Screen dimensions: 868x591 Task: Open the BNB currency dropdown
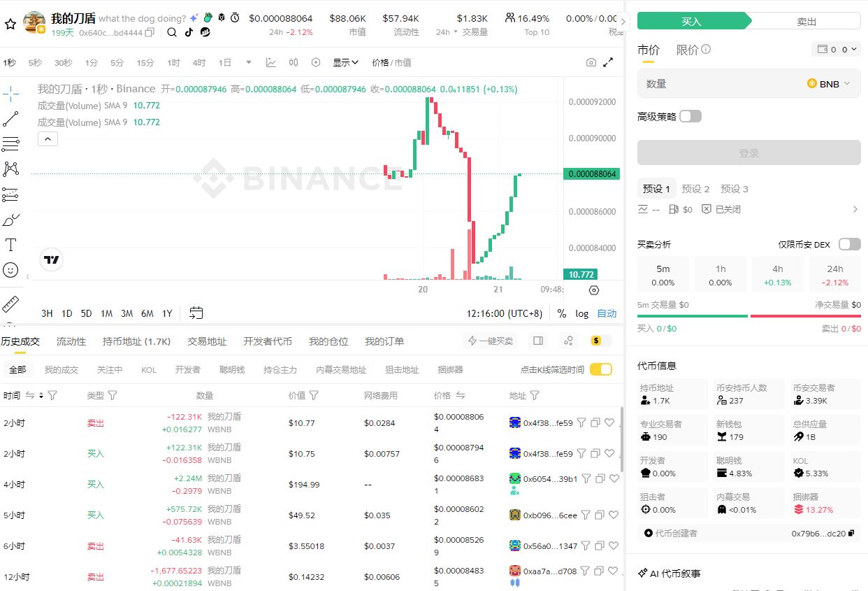pos(830,83)
